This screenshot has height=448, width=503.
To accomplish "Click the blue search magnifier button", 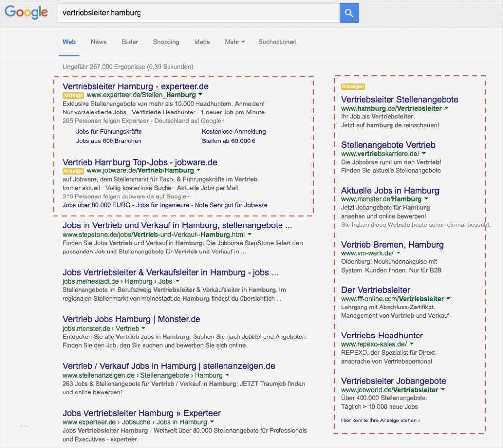I will [349, 13].
